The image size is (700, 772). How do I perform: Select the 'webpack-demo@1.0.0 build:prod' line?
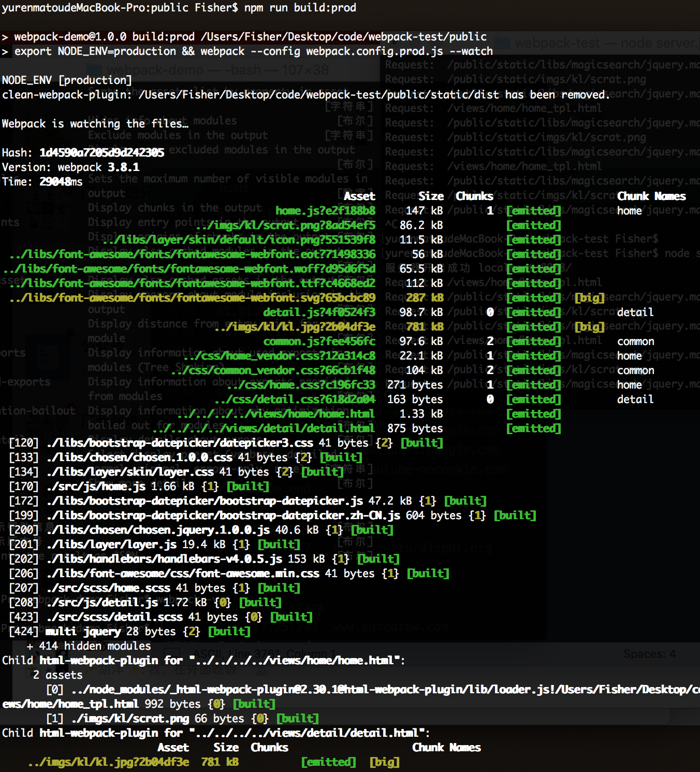pyautogui.click(x=244, y=37)
